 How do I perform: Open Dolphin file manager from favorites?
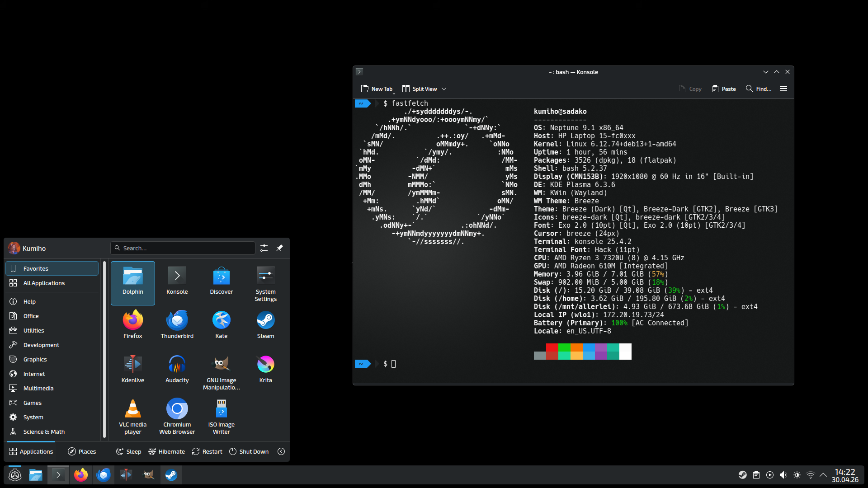[x=132, y=283]
